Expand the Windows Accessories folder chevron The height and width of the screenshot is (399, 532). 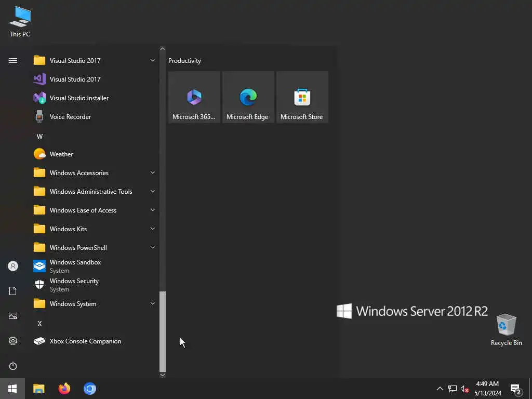(x=153, y=172)
